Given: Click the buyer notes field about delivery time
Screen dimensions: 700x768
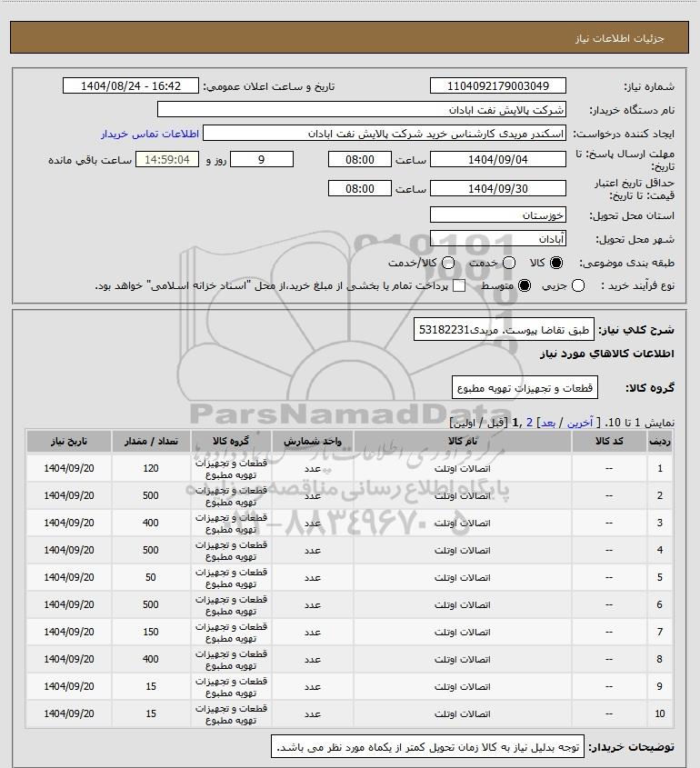Looking at the screenshot, I should point(427,747).
